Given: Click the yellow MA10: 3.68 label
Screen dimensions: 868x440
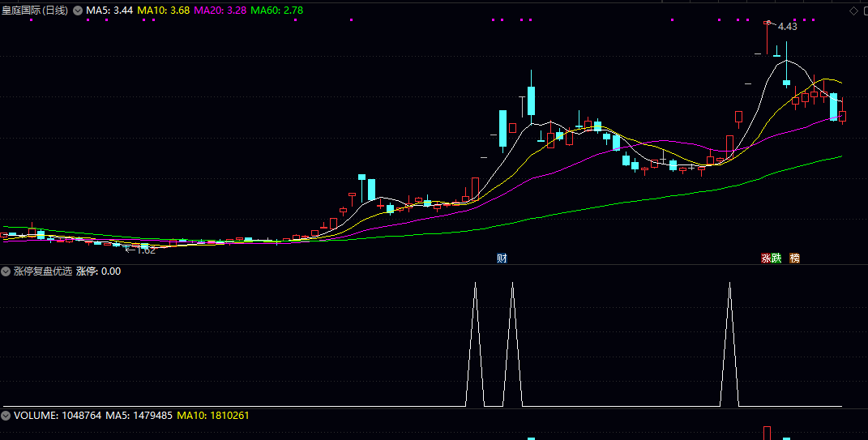Looking at the screenshot, I should (164, 11).
